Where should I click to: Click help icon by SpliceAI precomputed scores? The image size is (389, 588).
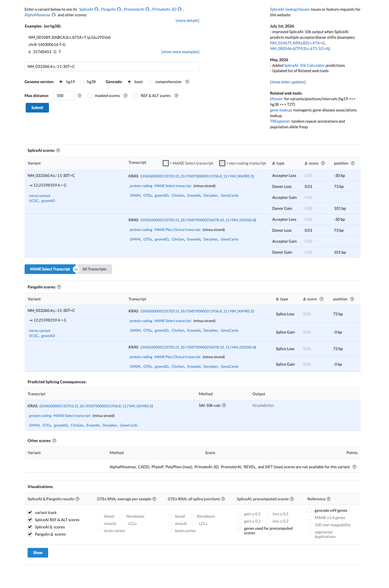coord(292,499)
